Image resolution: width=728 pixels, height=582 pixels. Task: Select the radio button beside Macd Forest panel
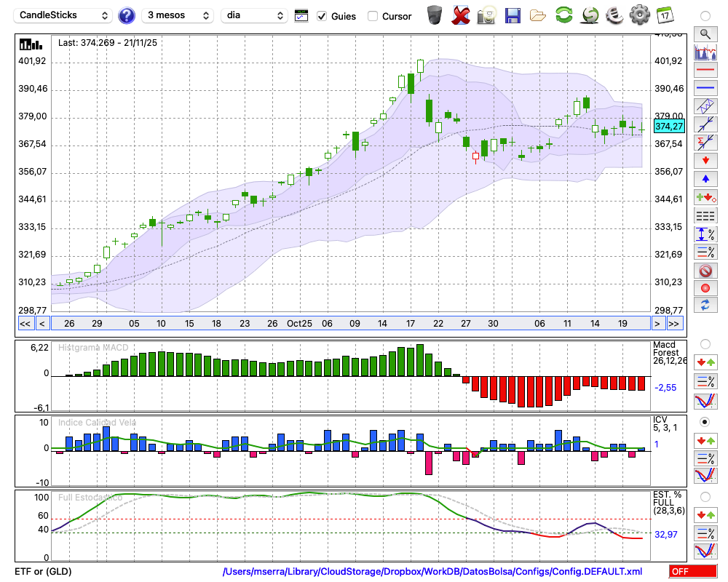tap(705, 343)
